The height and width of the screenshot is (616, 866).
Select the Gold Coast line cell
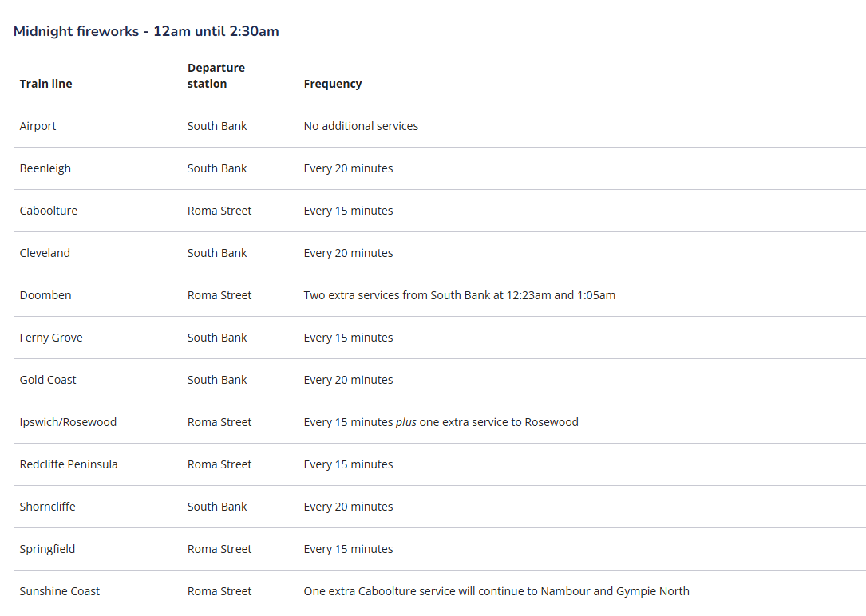click(x=48, y=380)
